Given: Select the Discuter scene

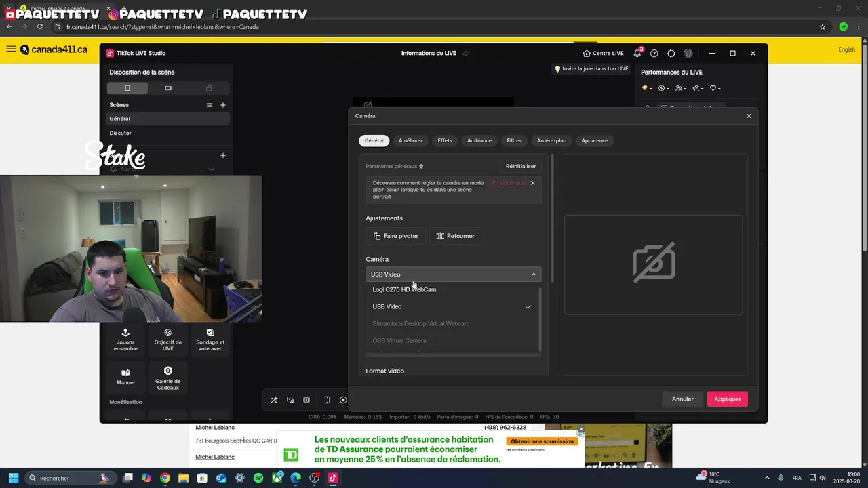Looking at the screenshot, I should (x=168, y=133).
